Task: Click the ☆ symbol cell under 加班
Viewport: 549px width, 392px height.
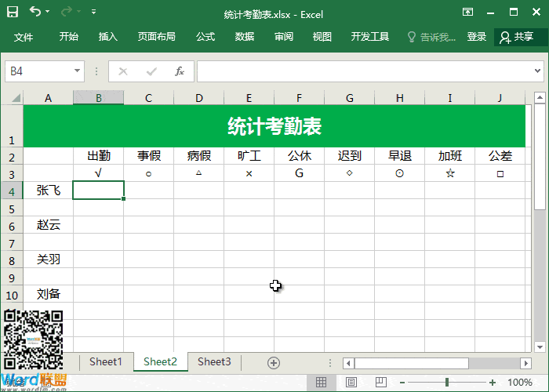Action: tap(450, 173)
